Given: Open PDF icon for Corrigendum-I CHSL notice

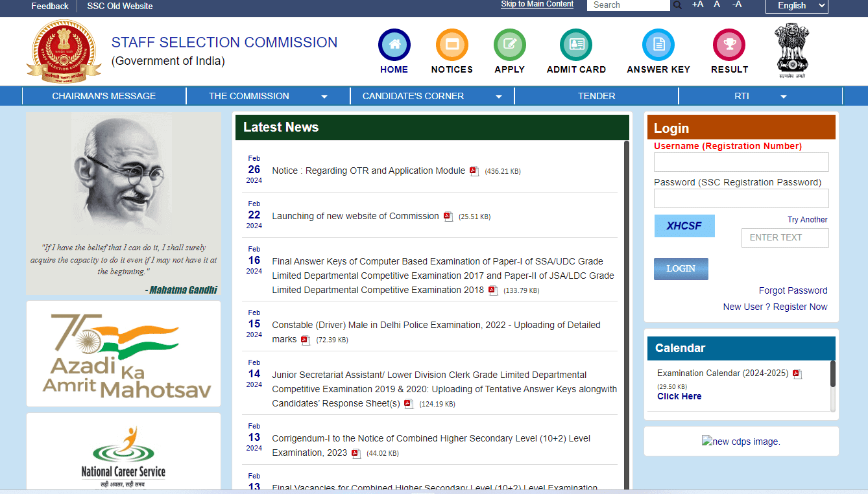Looking at the screenshot, I should point(356,453).
